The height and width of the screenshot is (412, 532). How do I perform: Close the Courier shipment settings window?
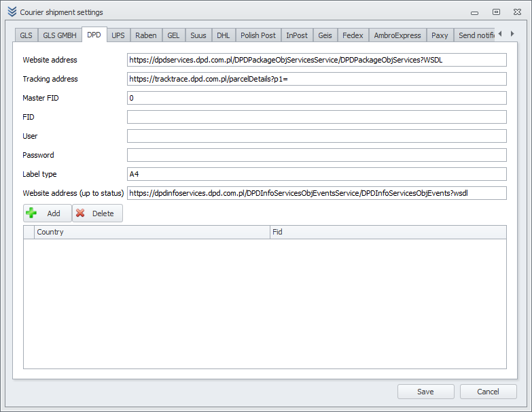point(517,12)
